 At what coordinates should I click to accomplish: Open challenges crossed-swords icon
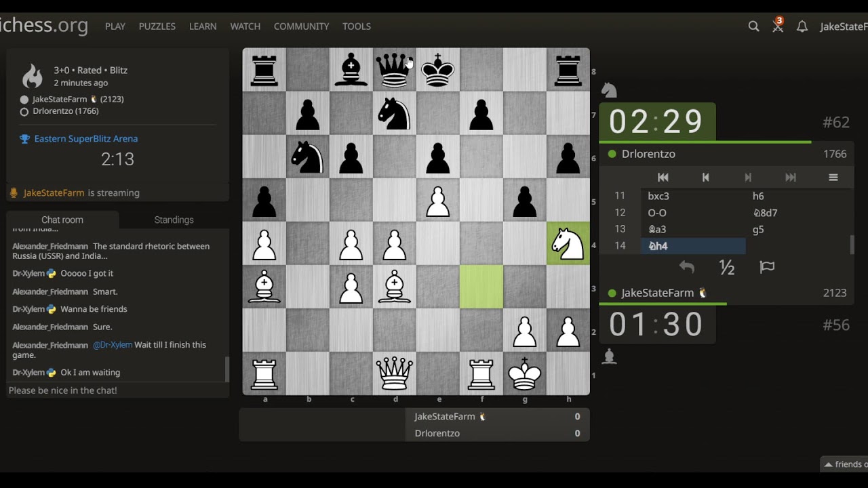[778, 26]
